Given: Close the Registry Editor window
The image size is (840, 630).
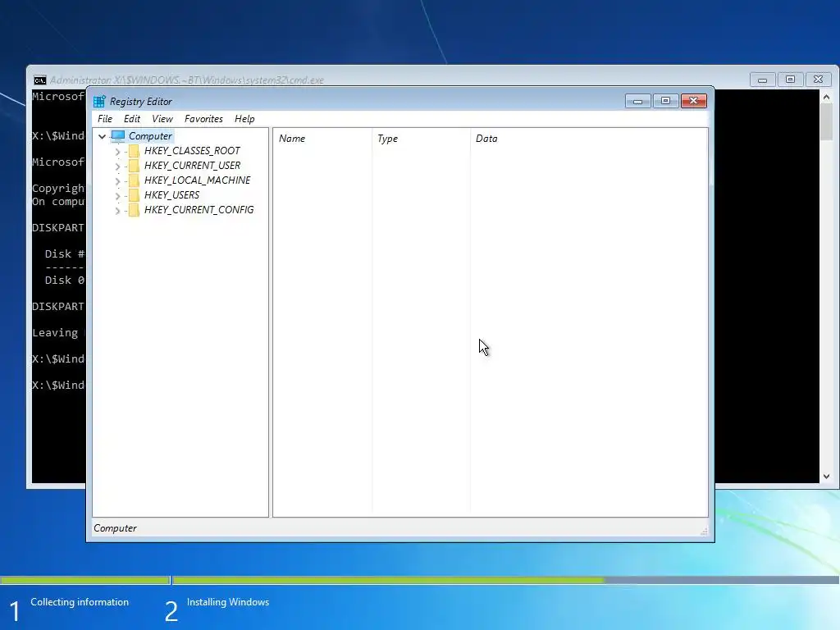Looking at the screenshot, I should tap(694, 101).
